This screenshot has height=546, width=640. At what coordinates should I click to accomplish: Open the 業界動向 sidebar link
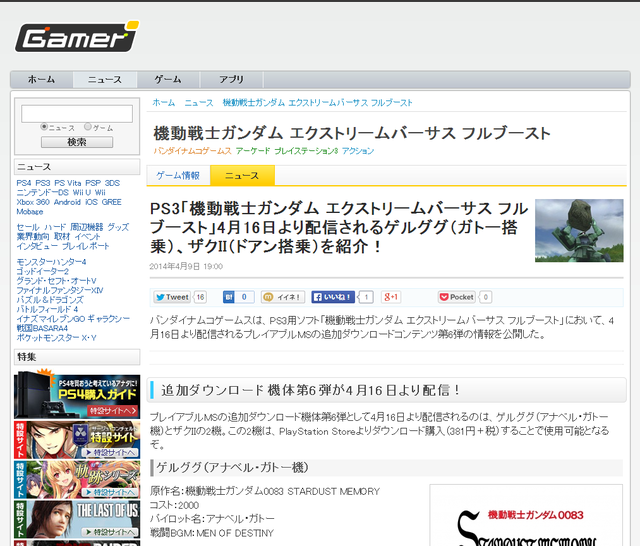[33, 236]
